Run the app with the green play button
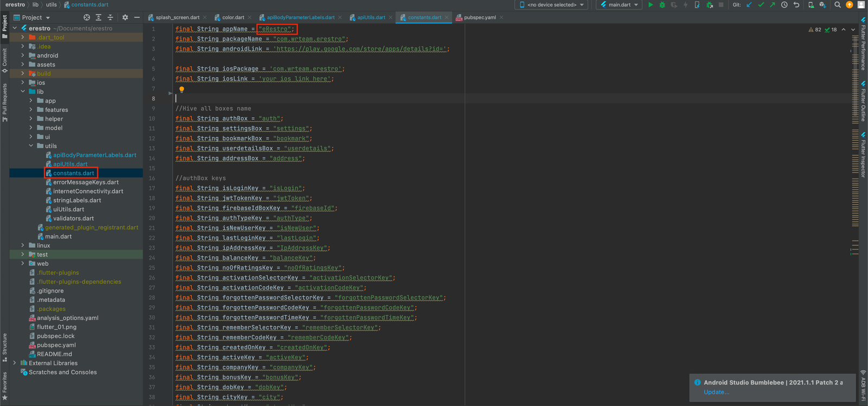 (650, 5)
